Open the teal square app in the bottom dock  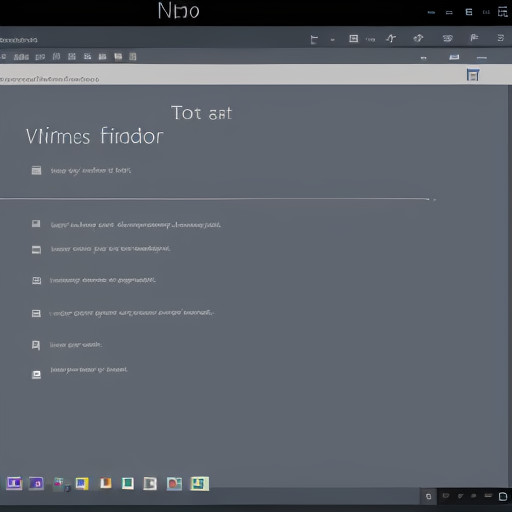tap(128, 483)
